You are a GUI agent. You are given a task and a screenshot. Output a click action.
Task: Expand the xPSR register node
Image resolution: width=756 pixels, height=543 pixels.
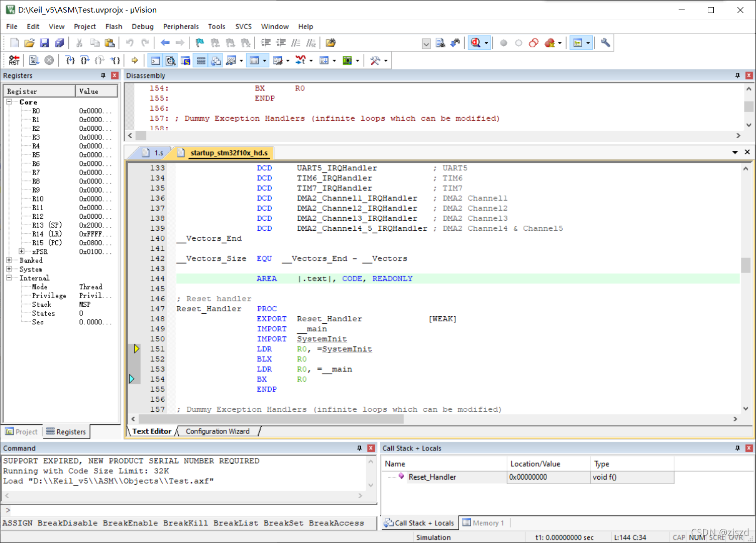point(22,251)
